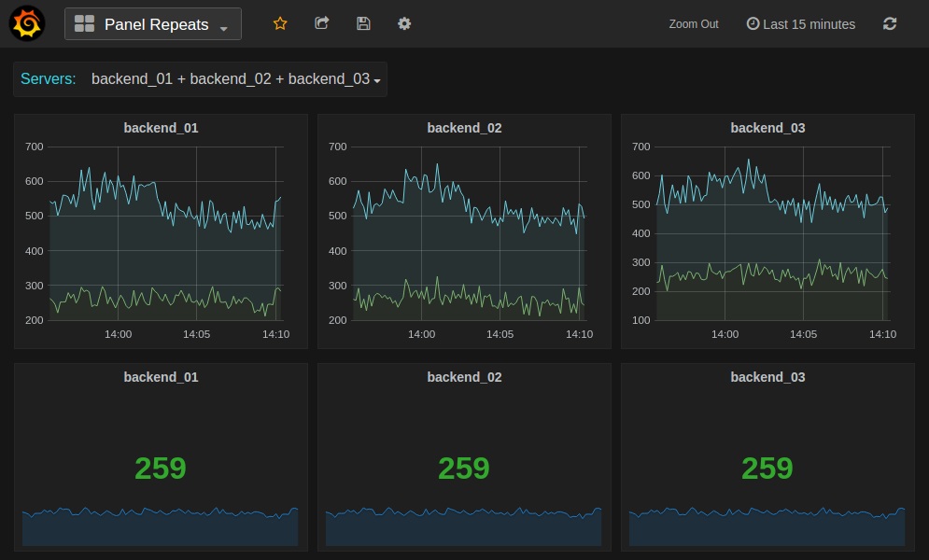Open backend_01 graph panel title menu
The height and width of the screenshot is (560, 929).
coord(161,128)
